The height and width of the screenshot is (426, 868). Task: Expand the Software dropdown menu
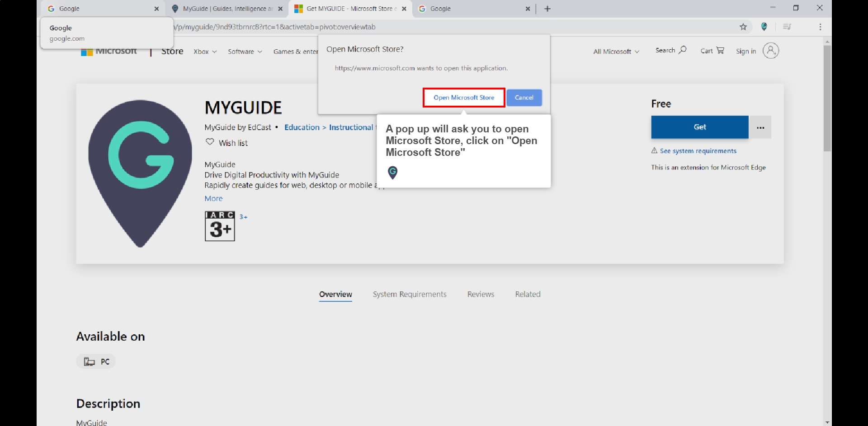[245, 51]
